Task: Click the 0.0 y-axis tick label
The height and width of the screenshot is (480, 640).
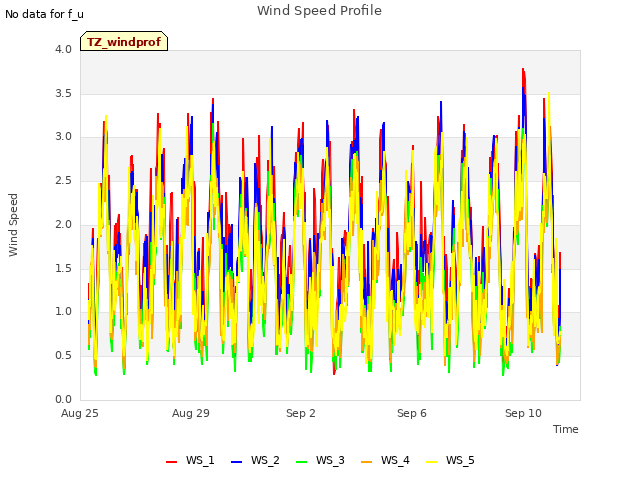Action: (x=64, y=399)
